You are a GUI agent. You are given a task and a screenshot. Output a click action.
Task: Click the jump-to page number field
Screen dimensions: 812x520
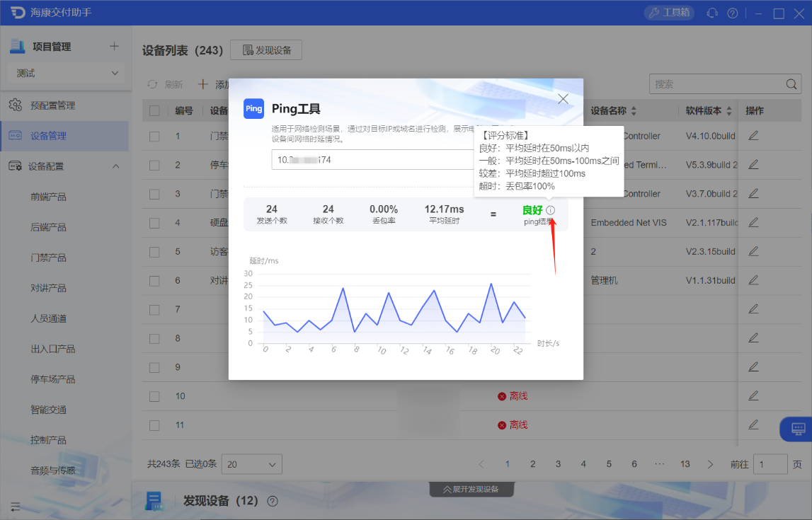click(x=770, y=464)
